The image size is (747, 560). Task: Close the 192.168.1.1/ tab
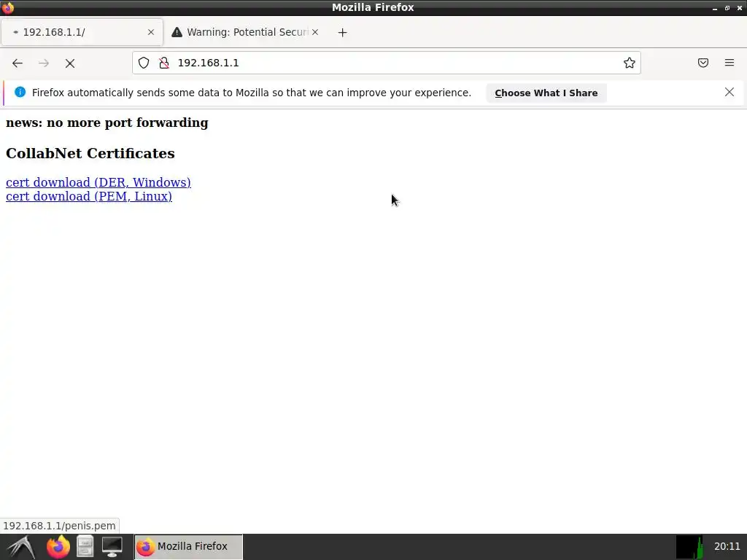tap(151, 32)
